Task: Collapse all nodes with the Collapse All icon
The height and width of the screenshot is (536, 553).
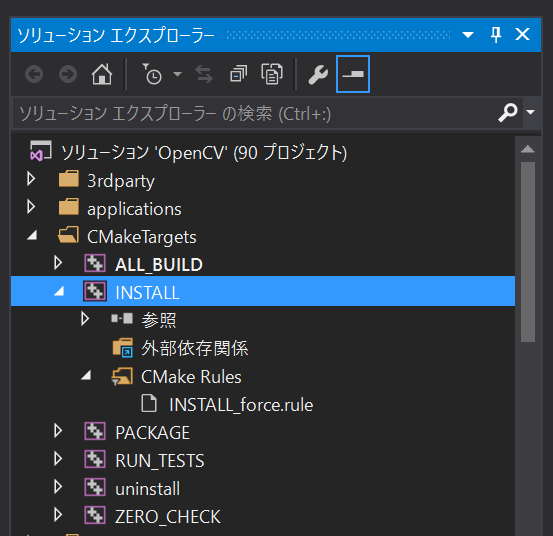Action: [239, 74]
